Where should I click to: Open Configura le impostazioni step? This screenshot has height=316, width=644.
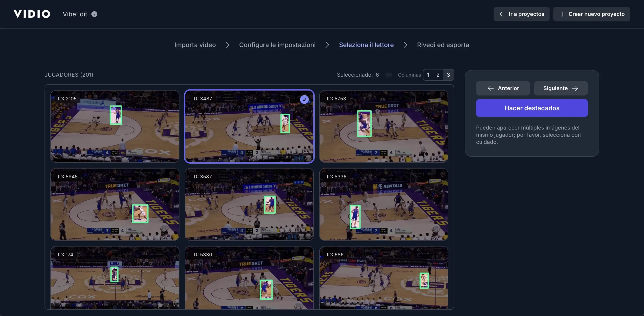tap(277, 45)
